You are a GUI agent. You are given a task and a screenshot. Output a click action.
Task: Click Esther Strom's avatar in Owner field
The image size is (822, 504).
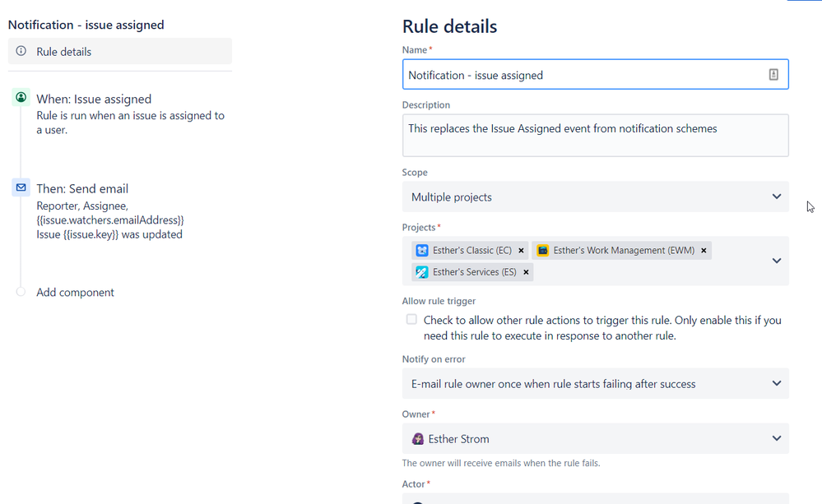point(418,438)
